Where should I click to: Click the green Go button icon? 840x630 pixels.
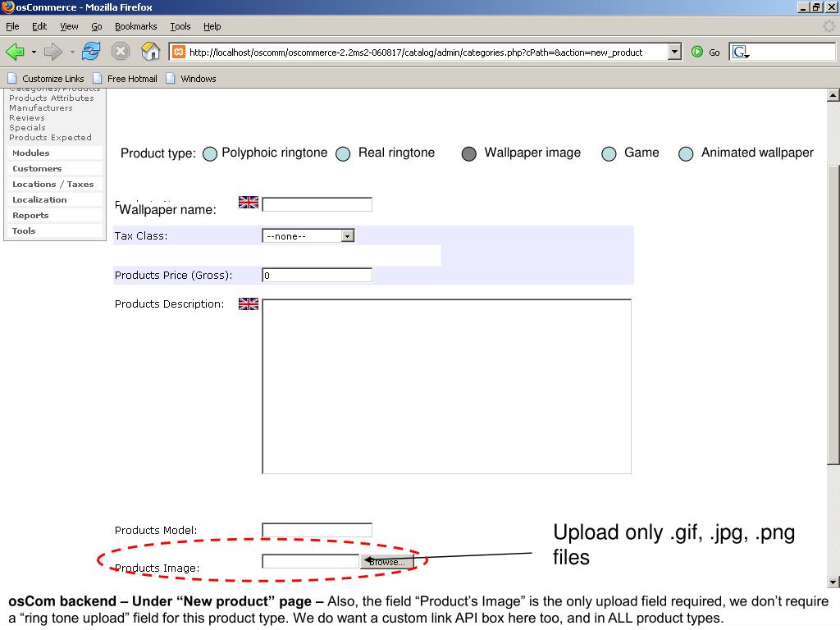[x=697, y=52]
